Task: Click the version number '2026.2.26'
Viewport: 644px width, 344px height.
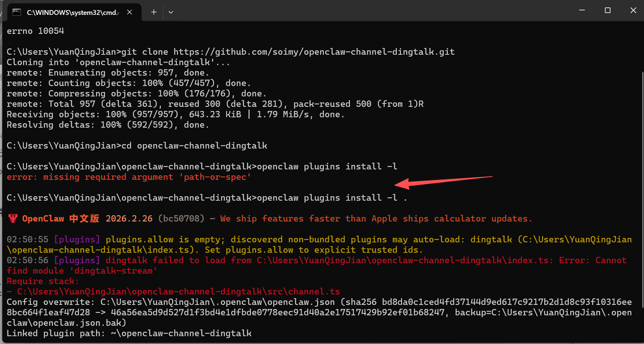Action: pos(129,219)
